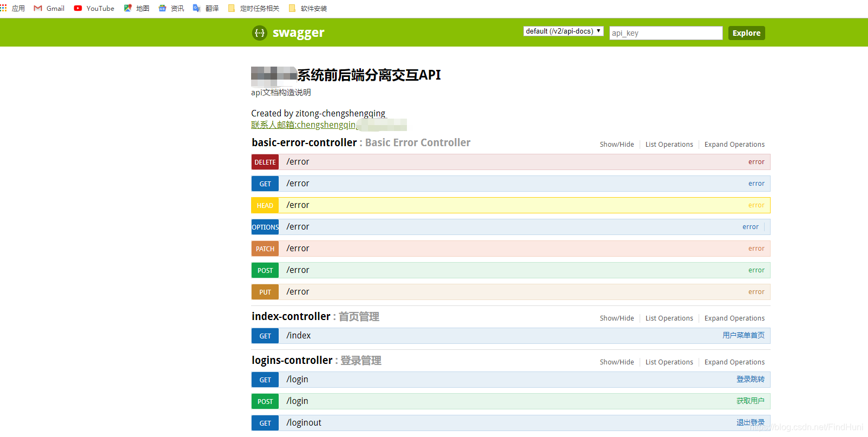Click the OPTIONS method badge
The image size is (868, 437).
[265, 227]
